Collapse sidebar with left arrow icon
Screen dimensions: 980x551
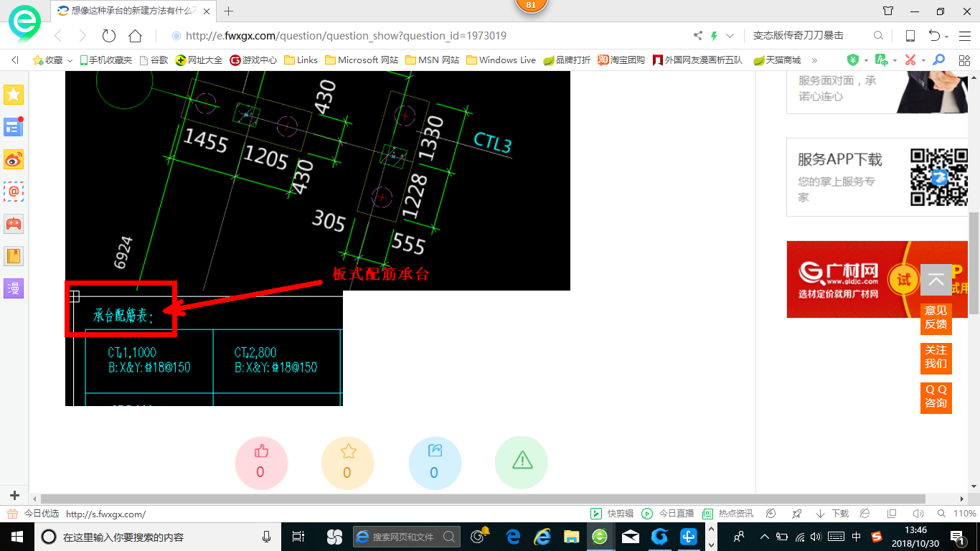coord(15,60)
